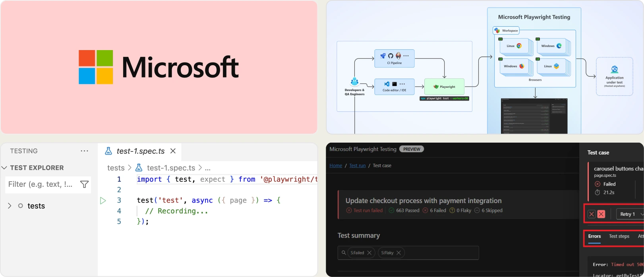Click the Test summary filter box

(x=408, y=253)
